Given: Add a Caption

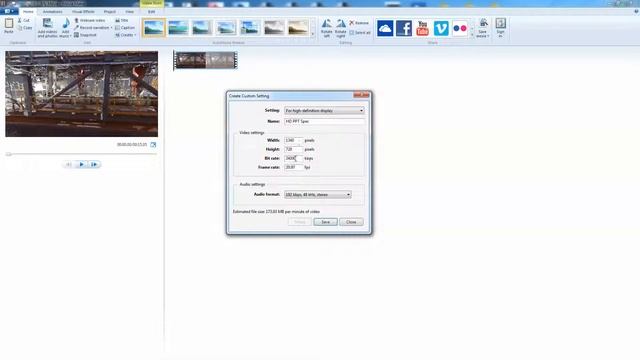Looking at the screenshot, I should [125, 27].
